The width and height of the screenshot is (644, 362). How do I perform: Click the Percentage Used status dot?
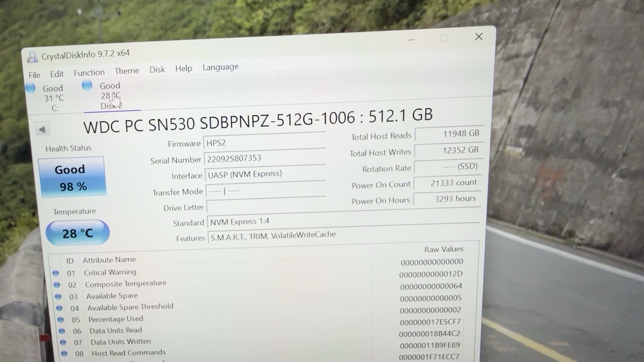60,320
